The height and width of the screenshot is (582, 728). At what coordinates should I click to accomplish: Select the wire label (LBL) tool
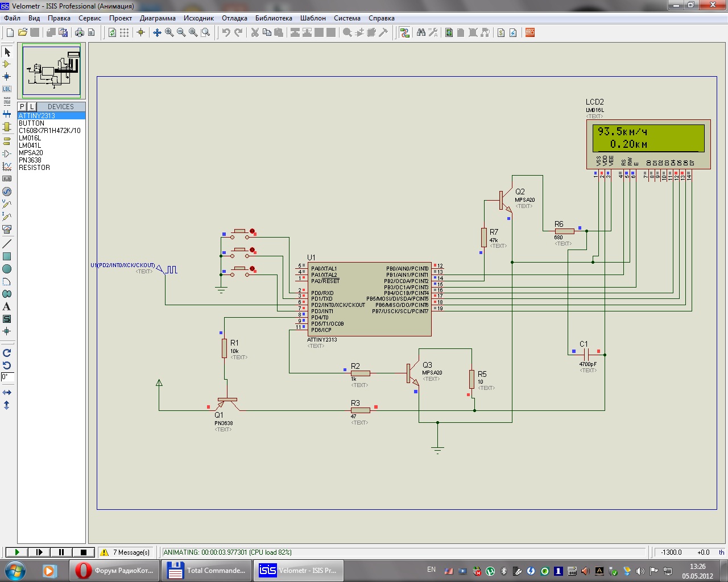[x=7, y=89]
